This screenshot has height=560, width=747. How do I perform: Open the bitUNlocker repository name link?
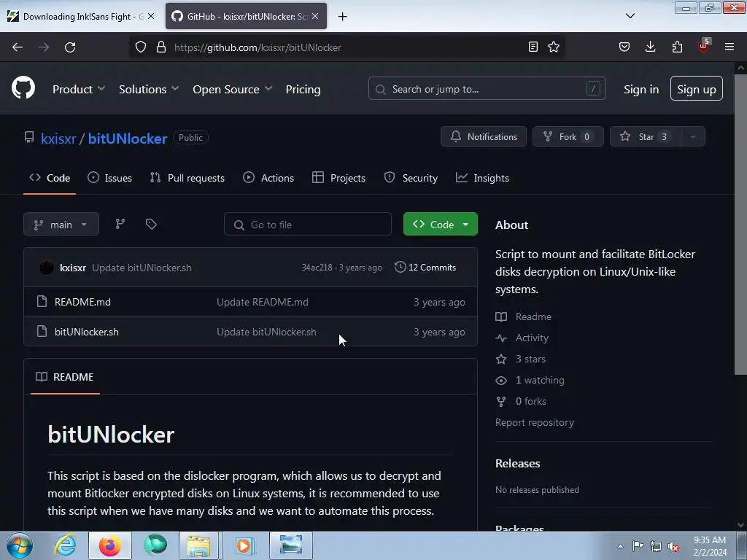coord(128,139)
